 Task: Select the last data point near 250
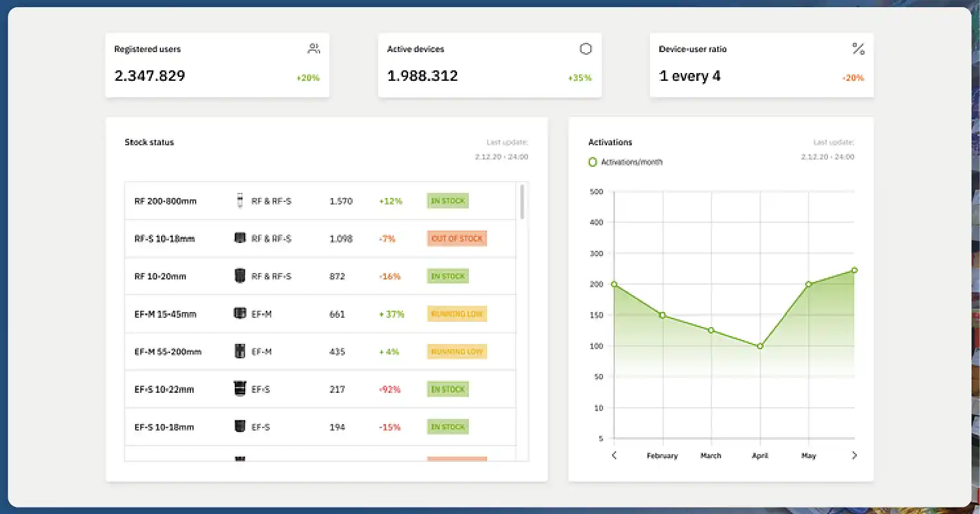[854, 270]
